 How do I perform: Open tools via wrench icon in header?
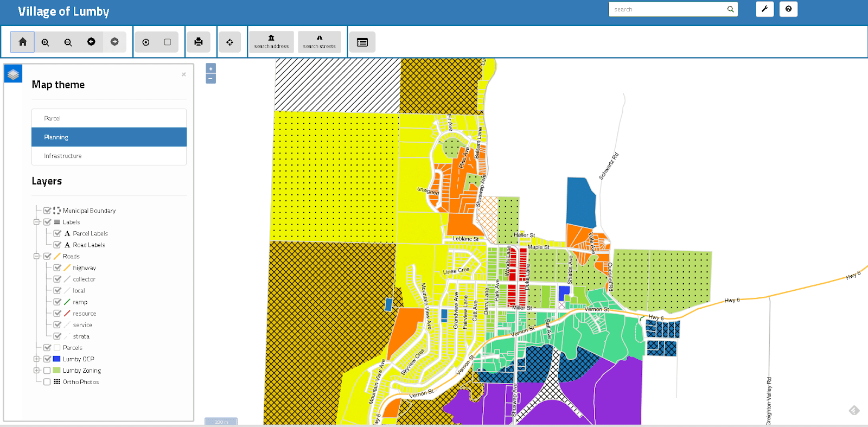[765, 9]
